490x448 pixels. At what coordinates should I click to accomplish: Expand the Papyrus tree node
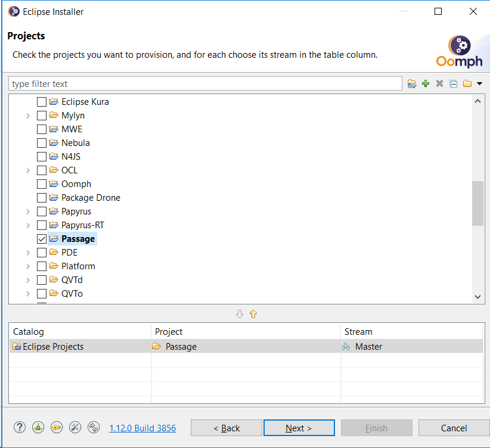pyautogui.click(x=28, y=211)
